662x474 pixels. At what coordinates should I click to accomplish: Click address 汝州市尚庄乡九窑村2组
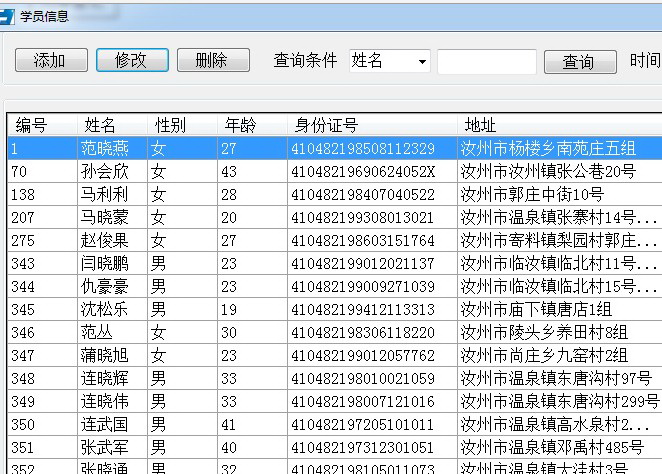544,355
